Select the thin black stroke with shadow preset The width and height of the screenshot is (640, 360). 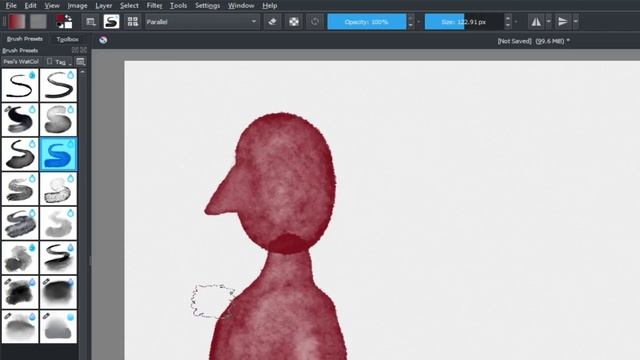tap(58, 258)
